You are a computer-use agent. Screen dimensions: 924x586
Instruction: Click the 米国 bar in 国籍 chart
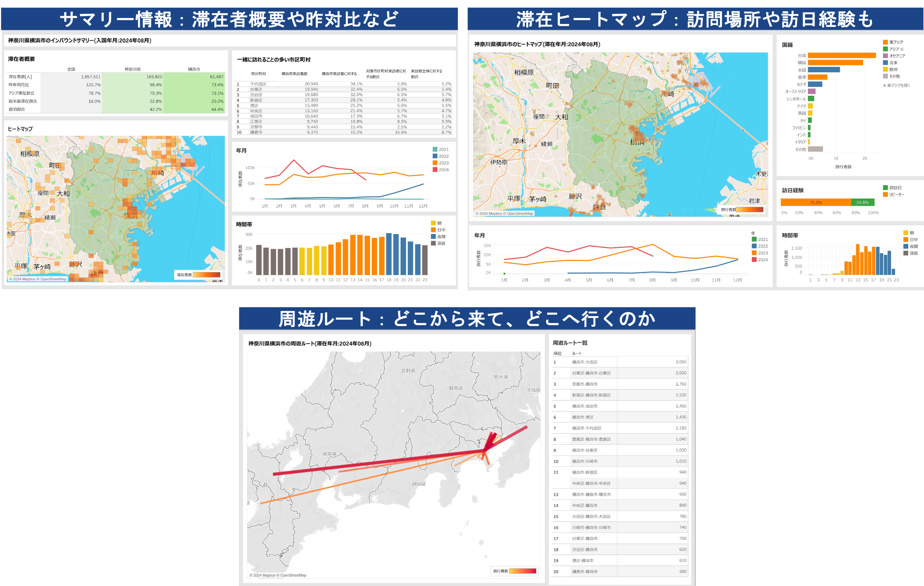(824, 70)
